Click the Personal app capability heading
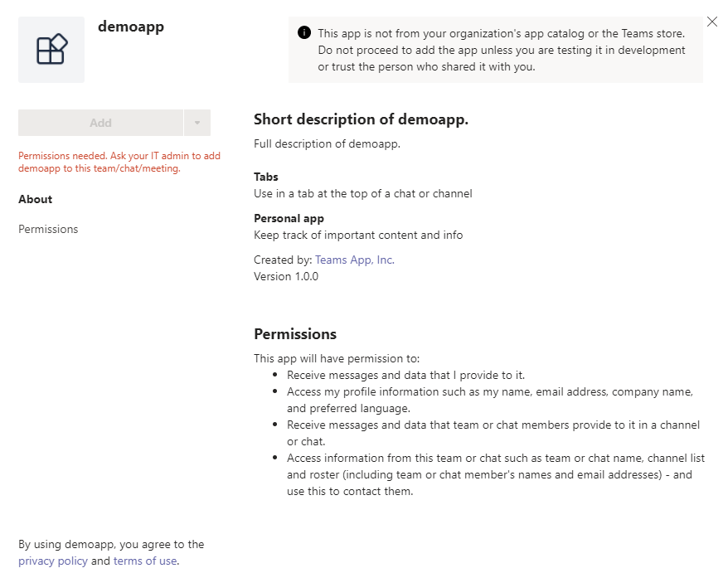This screenshot has height=573, width=728. (x=289, y=218)
